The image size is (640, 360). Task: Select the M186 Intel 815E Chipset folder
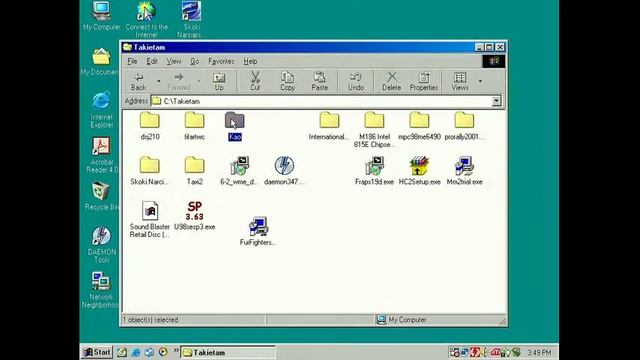point(374,130)
